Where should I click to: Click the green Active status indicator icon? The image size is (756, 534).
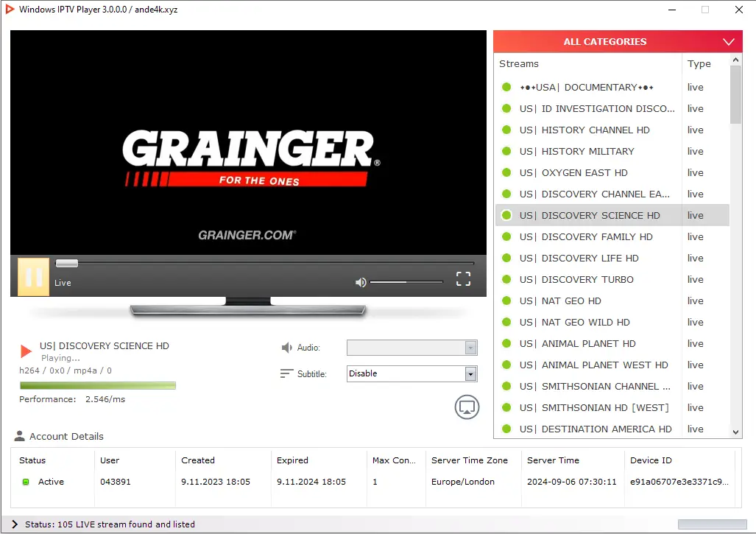coord(26,482)
